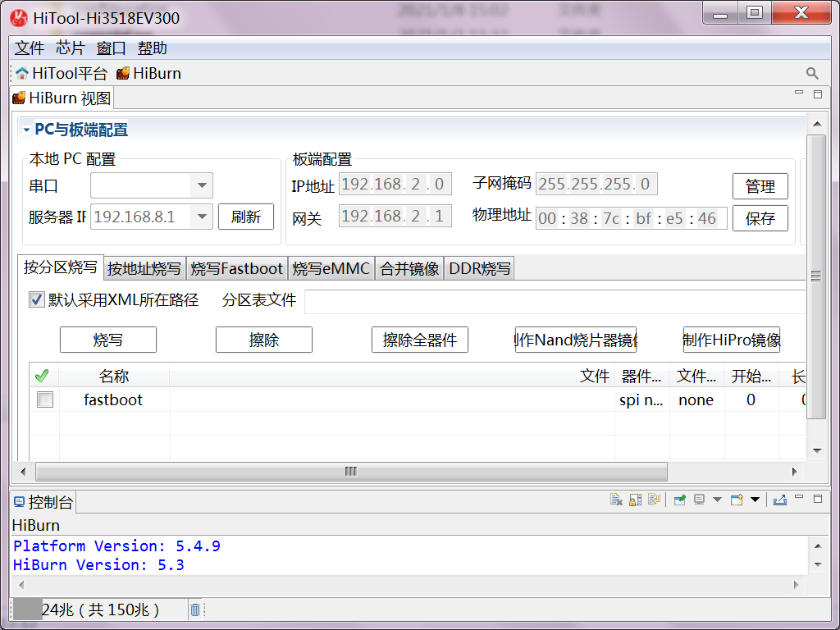
Task: Click the export console log icon
Action: [x=780, y=500]
